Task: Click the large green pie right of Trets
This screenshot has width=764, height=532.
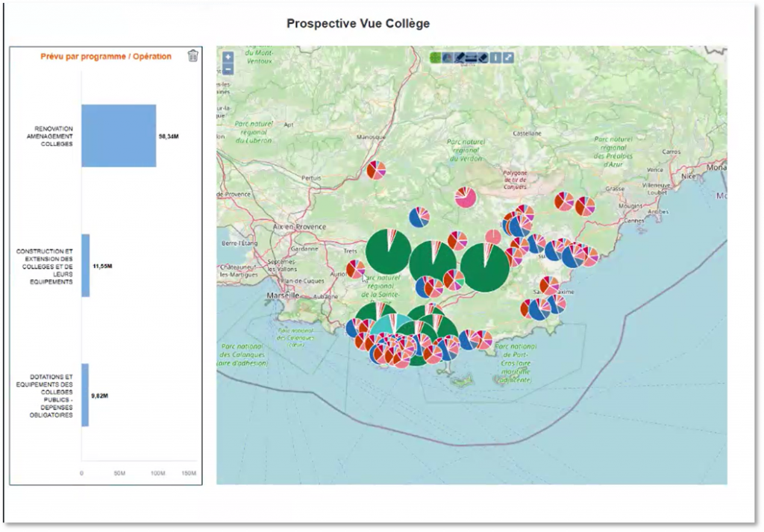Action: 388,251
